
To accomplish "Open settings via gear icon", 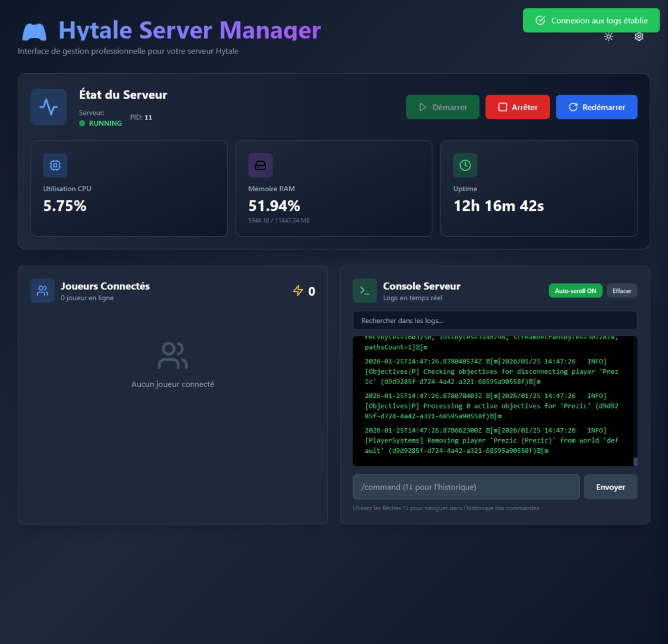I will coord(639,37).
